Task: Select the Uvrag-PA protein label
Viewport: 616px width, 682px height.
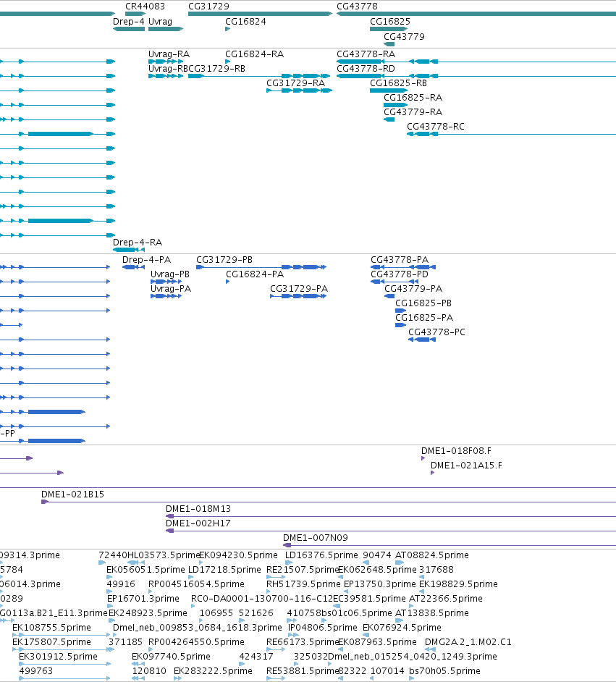Action: point(171,289)
